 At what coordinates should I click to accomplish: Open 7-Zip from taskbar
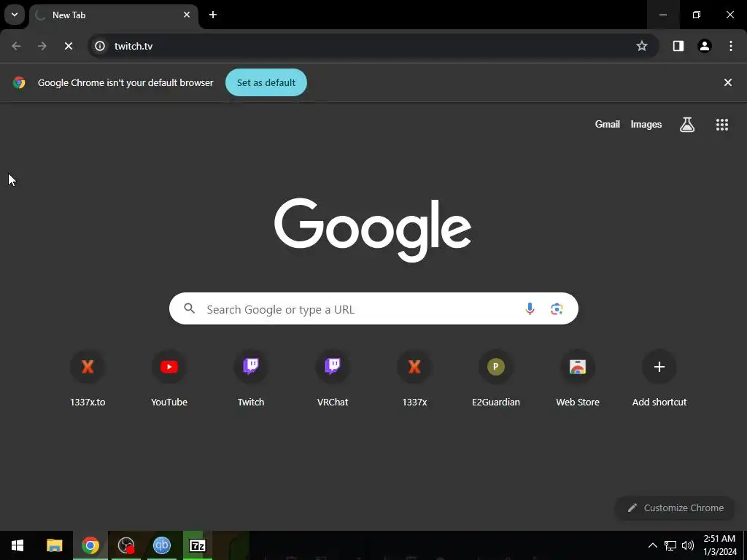pos(198,545)
